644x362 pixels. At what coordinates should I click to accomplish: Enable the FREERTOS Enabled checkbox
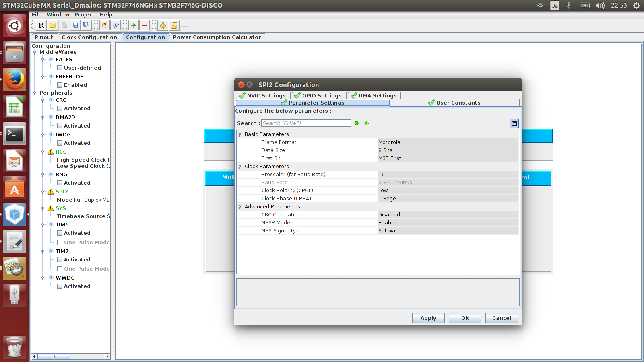pos(60,85)
